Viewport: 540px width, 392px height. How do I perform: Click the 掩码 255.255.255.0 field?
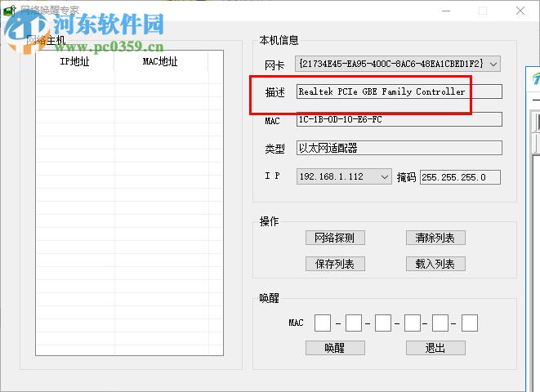[x=460, y=177]
